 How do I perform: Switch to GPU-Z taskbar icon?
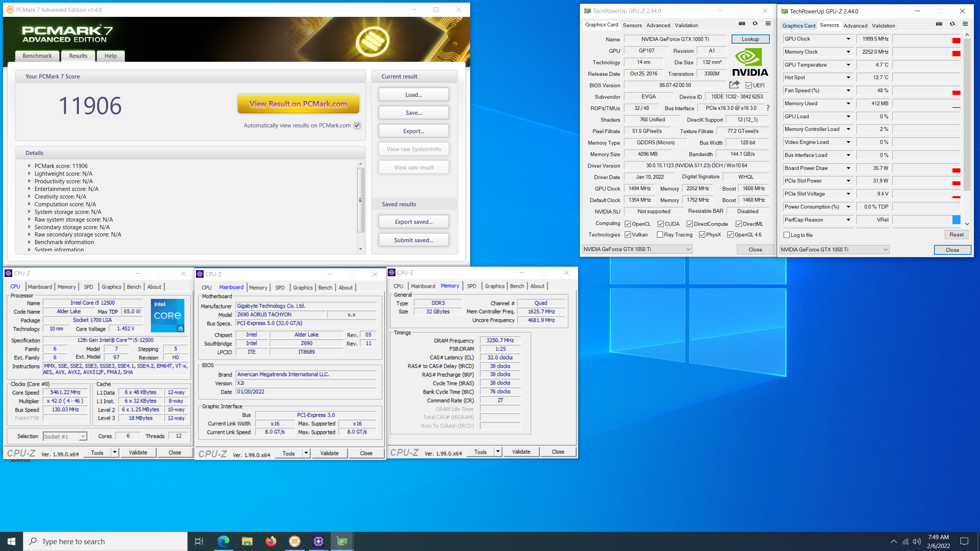[342, 541]
